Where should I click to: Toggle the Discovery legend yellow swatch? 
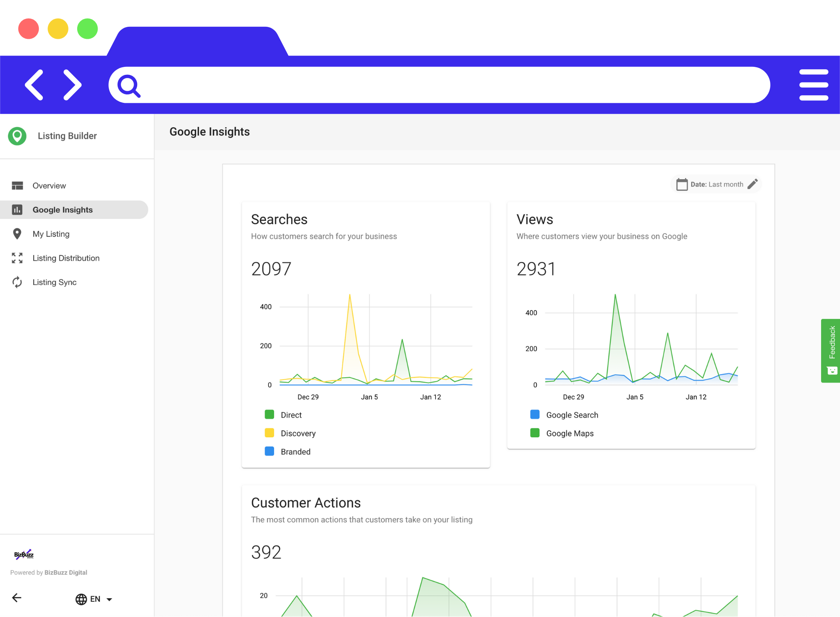(270, 433)
